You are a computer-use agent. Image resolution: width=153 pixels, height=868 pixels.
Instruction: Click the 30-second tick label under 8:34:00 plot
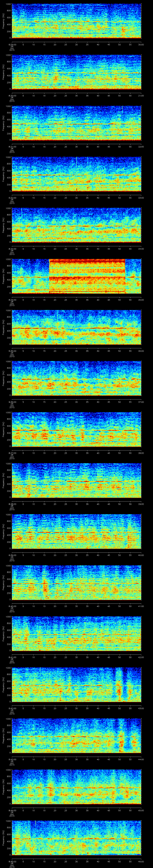click(76, 300)
